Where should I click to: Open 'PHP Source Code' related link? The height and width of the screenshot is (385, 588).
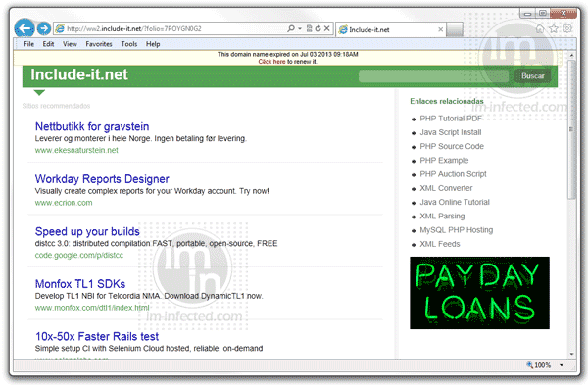tap(452, 146)
